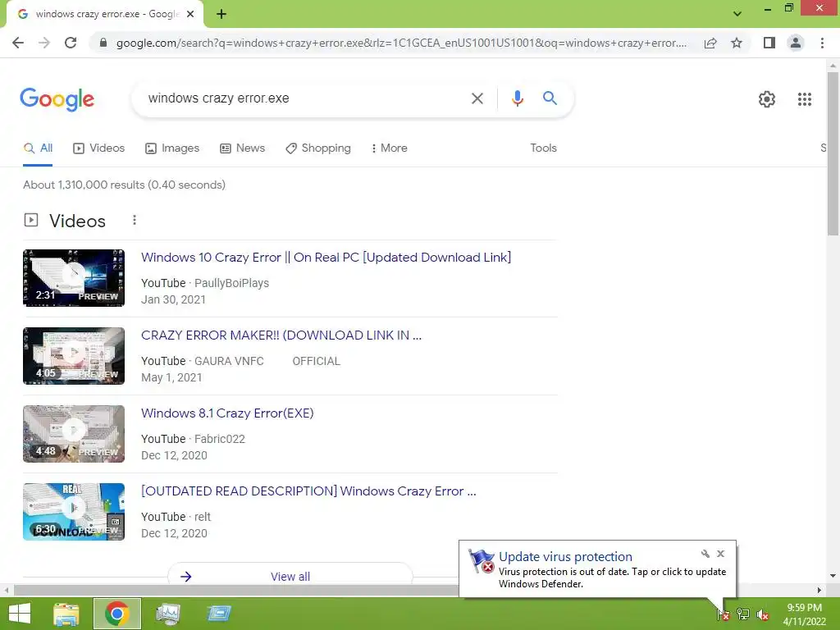Open the tab search chevron

737,14
